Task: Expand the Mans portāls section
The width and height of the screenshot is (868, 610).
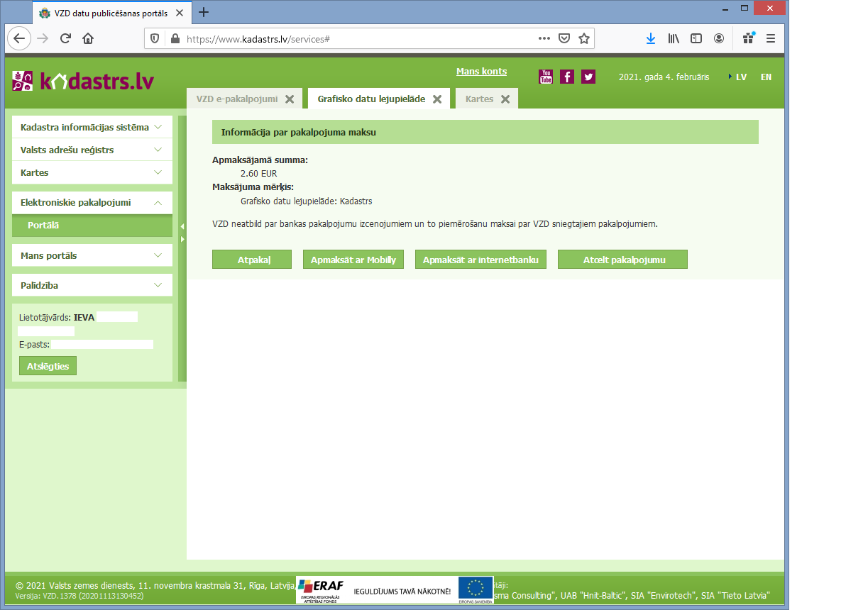Action: (x=91, y=255)
